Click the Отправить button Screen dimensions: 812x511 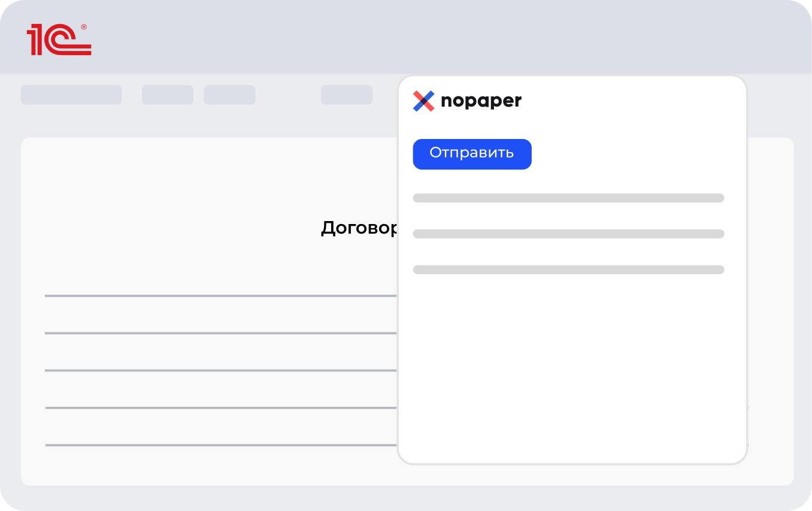point(472,154)
